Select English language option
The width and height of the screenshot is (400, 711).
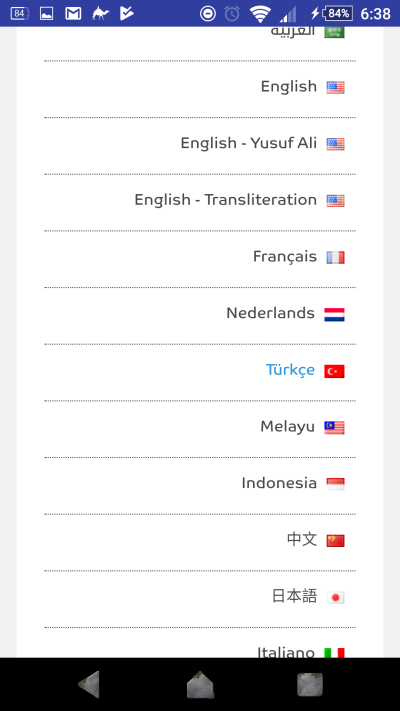(x=200, y=89)
